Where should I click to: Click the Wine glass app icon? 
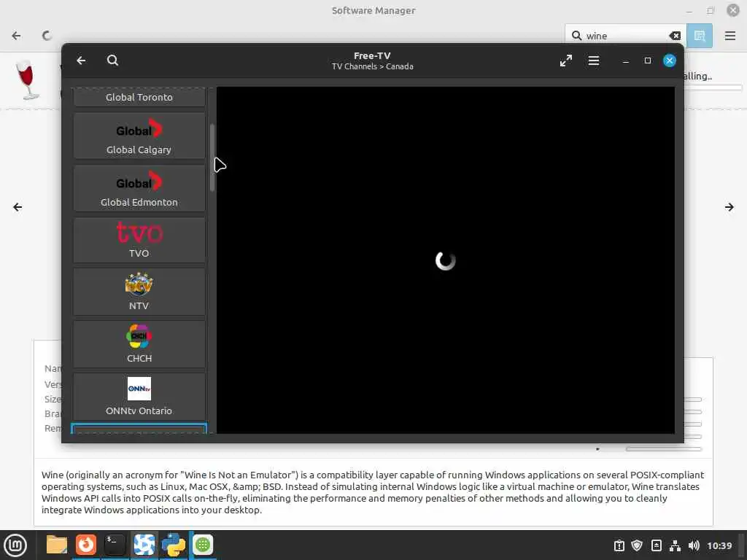(x=27, y=80)
